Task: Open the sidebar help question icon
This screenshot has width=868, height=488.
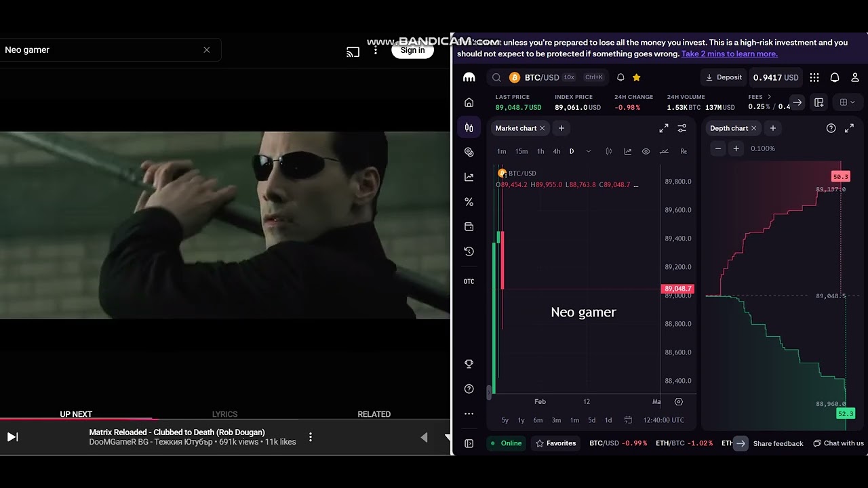Action: [x=469, y=389]
